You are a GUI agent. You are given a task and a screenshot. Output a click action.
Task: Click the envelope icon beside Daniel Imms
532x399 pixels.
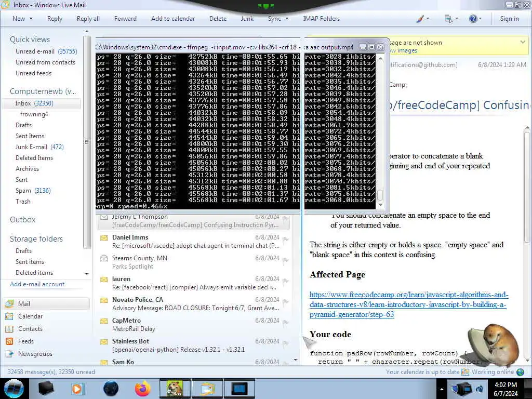(x=104, y=238)
